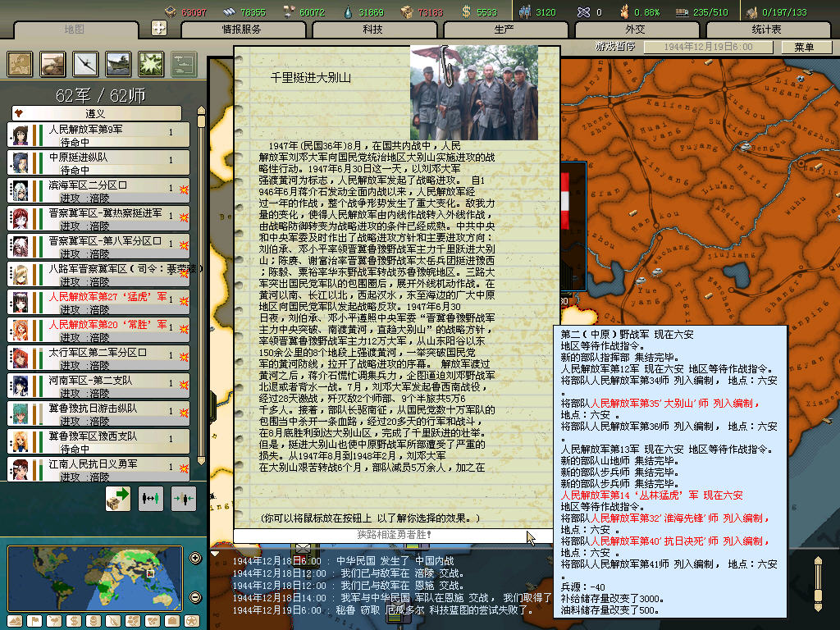
Task: Select the sixth map mode icon
Action: (x=113, y=621)
